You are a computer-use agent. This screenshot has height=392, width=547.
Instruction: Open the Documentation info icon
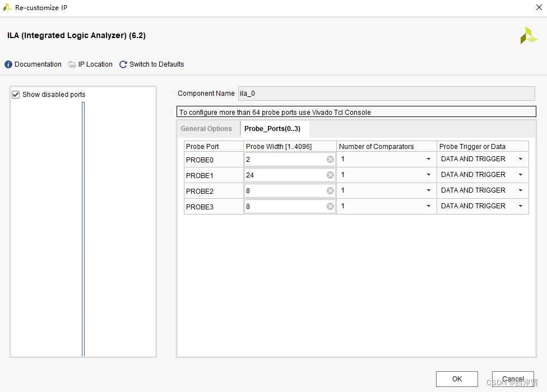8,64
